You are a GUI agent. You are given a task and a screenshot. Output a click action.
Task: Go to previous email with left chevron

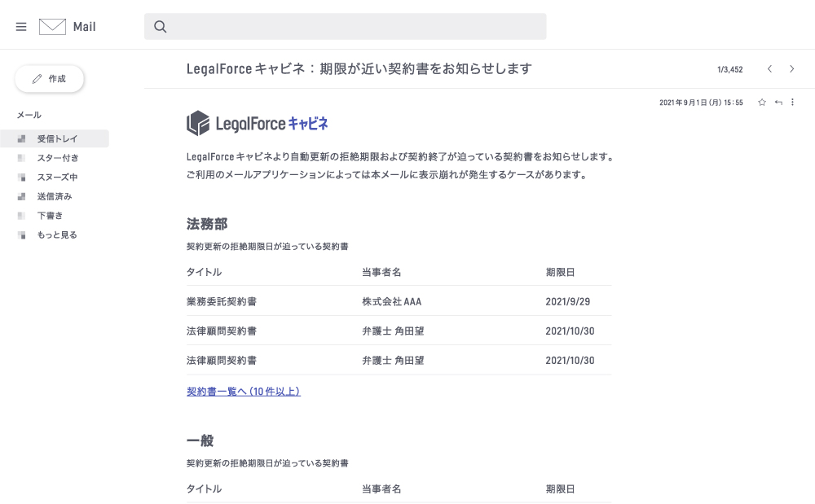pyautogui.click(x=769, y=69)
